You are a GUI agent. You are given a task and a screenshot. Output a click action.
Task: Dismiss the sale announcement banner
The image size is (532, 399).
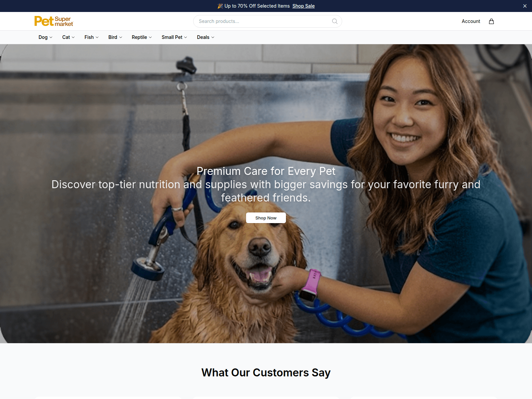tap(525, 6)
